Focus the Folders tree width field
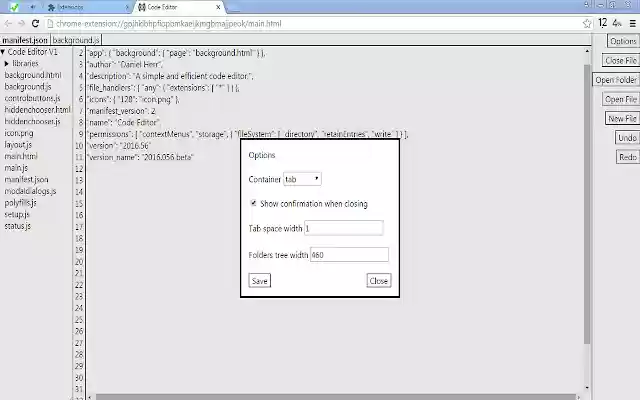The width and height of the screenshot is (640, 400). click(x=349, y=255)
